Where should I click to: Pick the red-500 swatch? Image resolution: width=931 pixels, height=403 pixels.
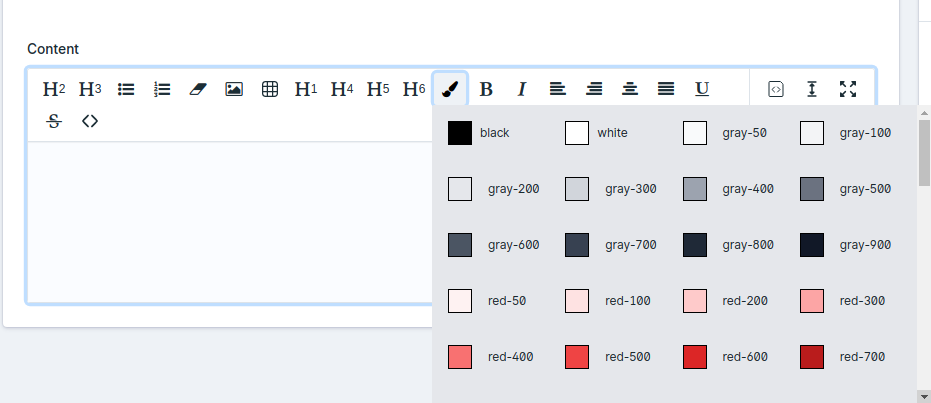(577, 357)
